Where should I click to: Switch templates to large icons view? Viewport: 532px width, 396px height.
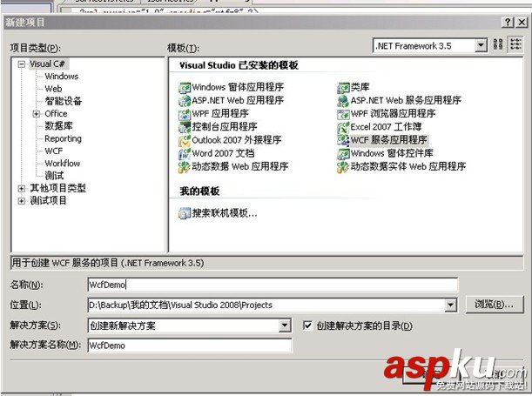coord(498,44)
